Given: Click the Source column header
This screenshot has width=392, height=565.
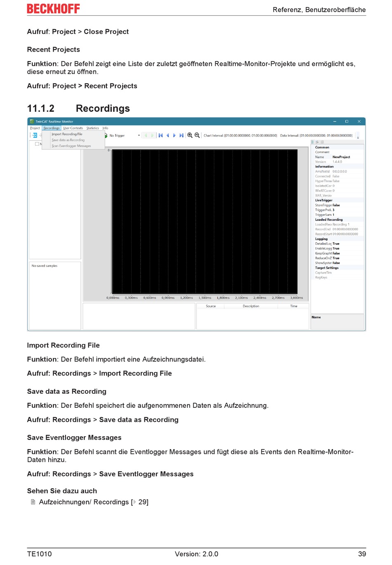Looking at the screenshot, I should pos(211,306).
